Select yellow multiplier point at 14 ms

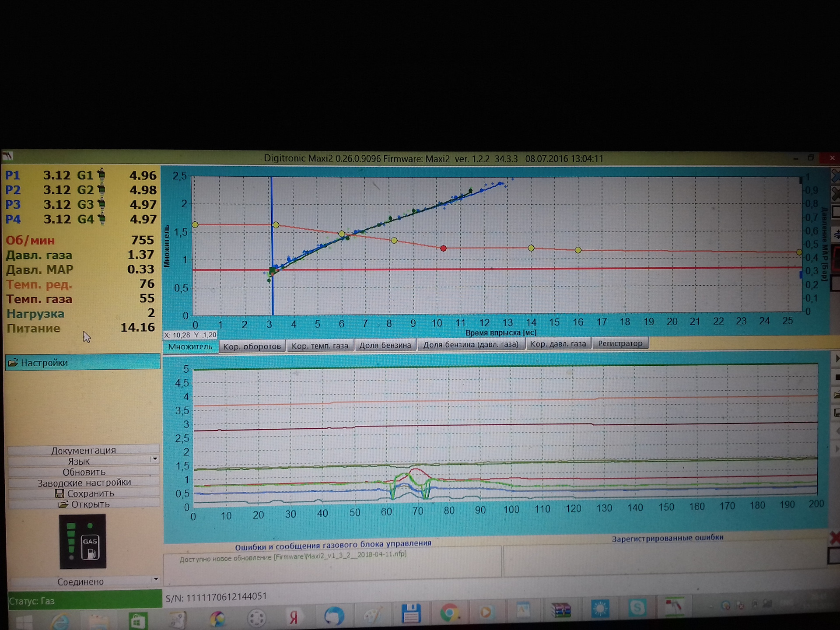(x=531, y=248)
